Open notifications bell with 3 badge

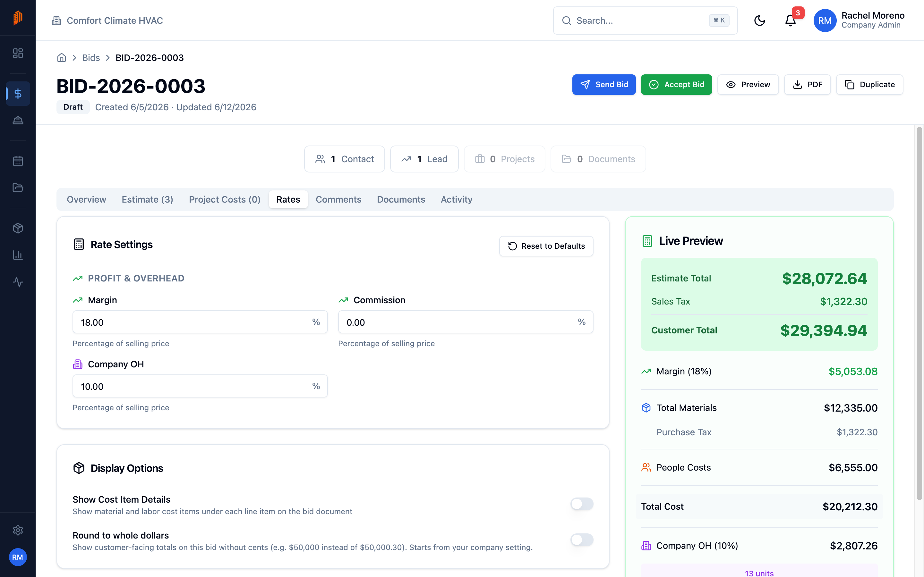tap(790, 21)
